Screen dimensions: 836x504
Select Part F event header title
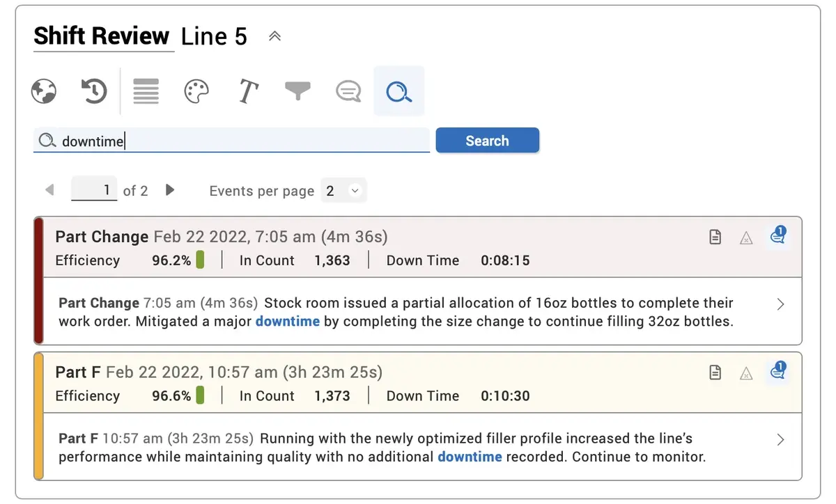click(78, 372)
